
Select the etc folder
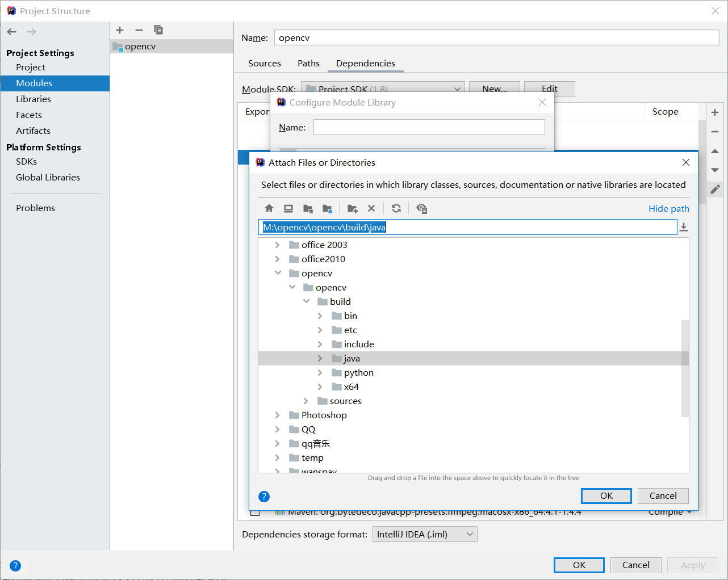[x=350, y=330]
